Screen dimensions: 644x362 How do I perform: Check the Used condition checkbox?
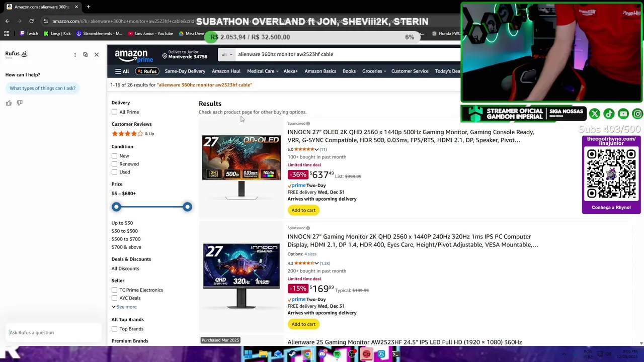tap(114, 172)
